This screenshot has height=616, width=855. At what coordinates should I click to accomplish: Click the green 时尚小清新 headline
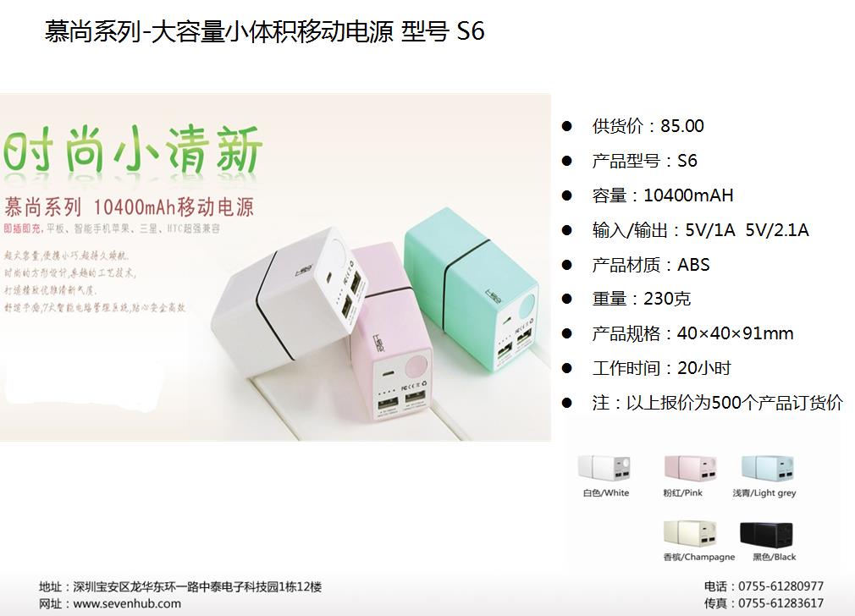133,149
